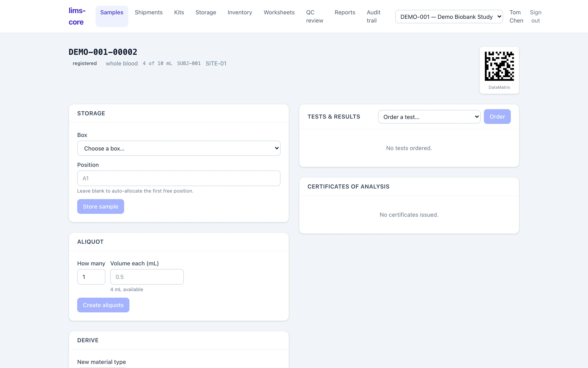Image resolution: width=588 pixels, height=368 pixels.
Task: Click the Position field label
Action: 88,165
